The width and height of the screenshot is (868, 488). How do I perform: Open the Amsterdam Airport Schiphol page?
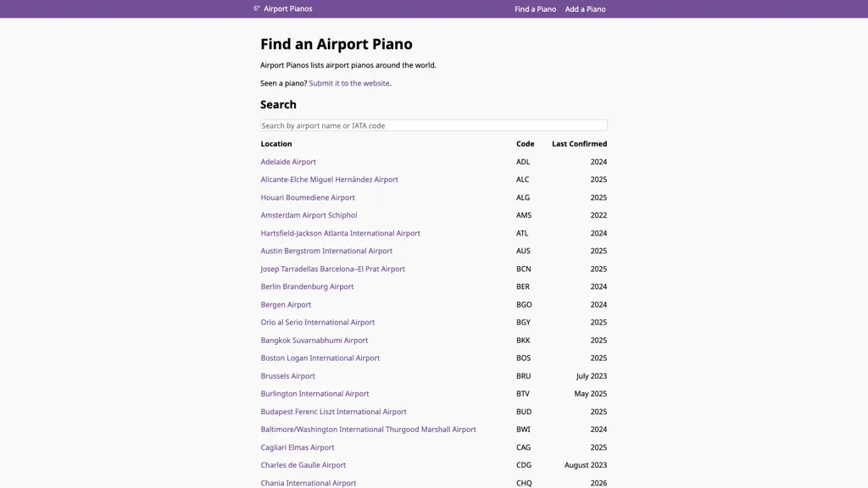(x=309, y=214)
